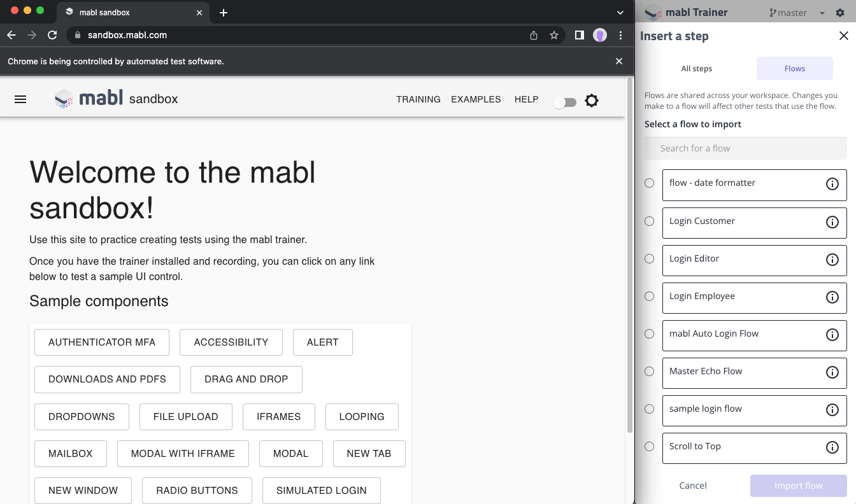
Task: Expand the Chrome tab search chevron
Action: (x=620, y=13)
